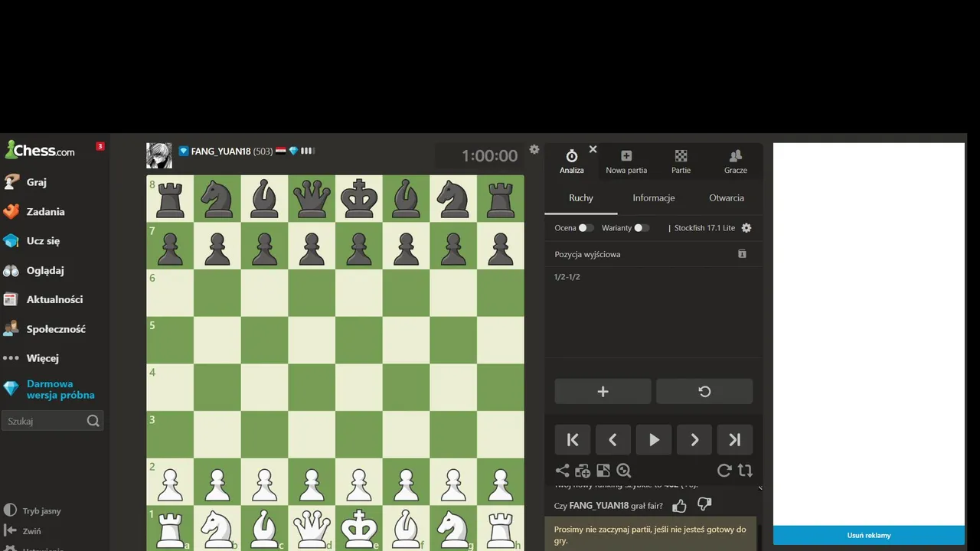
Task: Open the Gracze tab
Action: point(736,162)
